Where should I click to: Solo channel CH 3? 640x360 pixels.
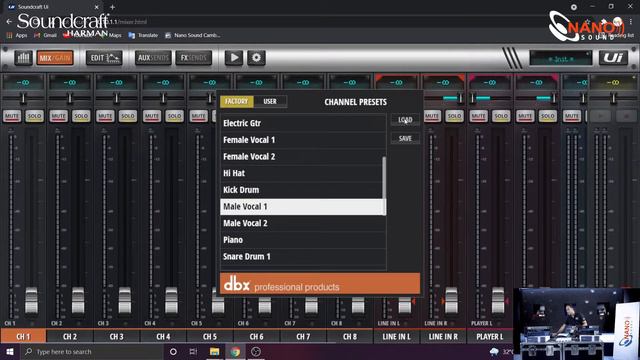[x=127, y=116]
